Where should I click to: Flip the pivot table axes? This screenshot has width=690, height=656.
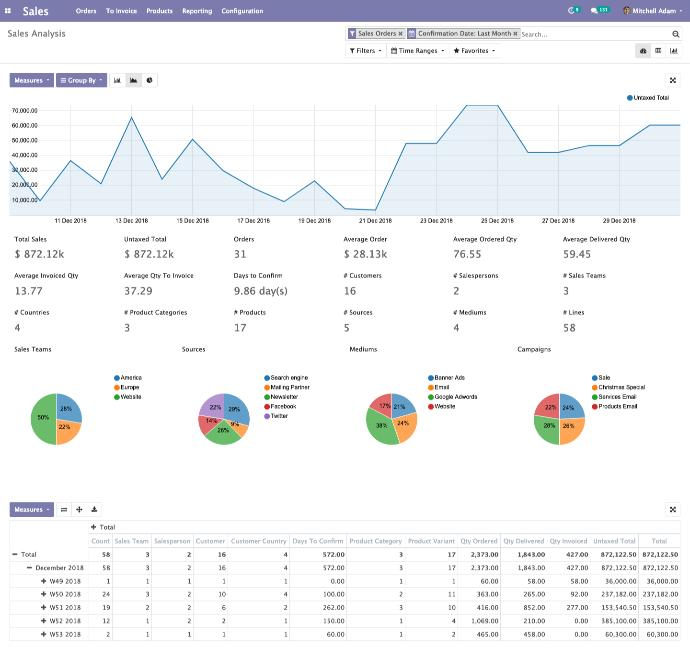64,509
